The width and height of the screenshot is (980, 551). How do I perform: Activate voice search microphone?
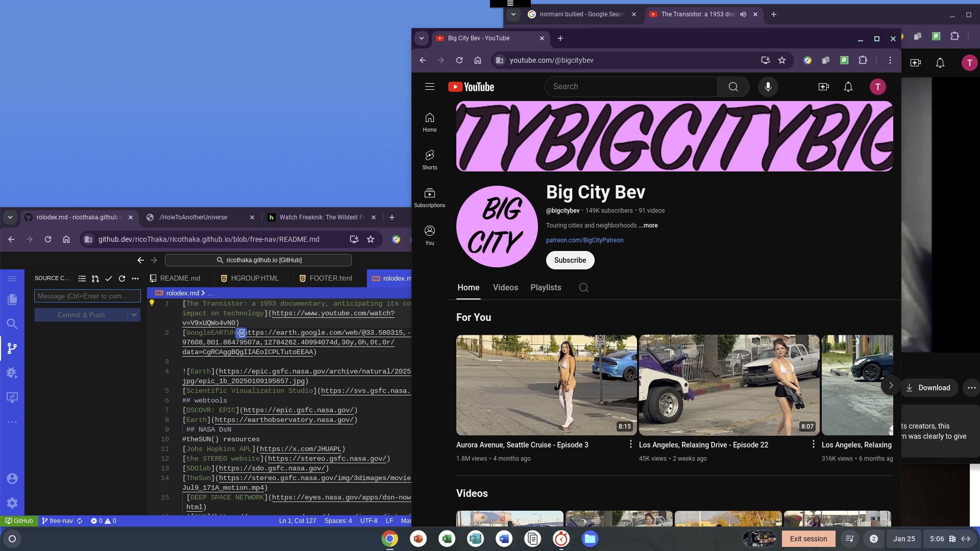tap(768, 87)
